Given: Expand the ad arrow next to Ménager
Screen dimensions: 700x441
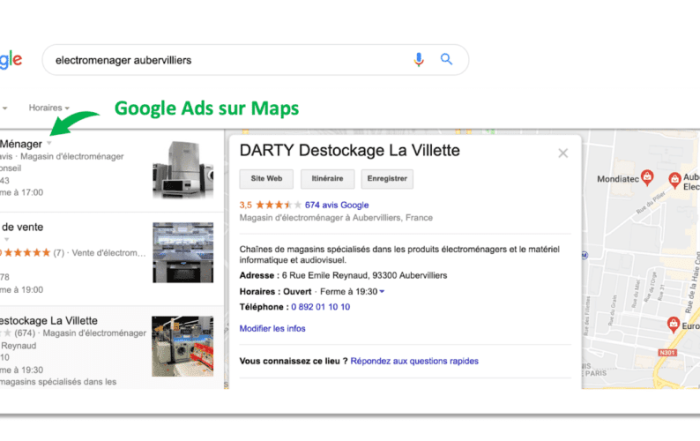Looking at the screenshot, I should [x=49, y=143].
